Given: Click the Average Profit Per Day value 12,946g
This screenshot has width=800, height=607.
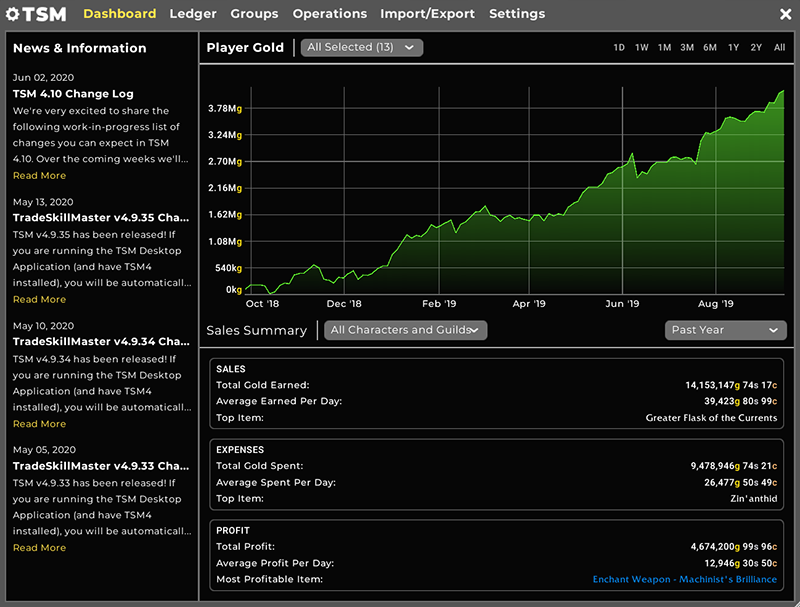Looking at the screenshot, I should (x=741, y=563).
